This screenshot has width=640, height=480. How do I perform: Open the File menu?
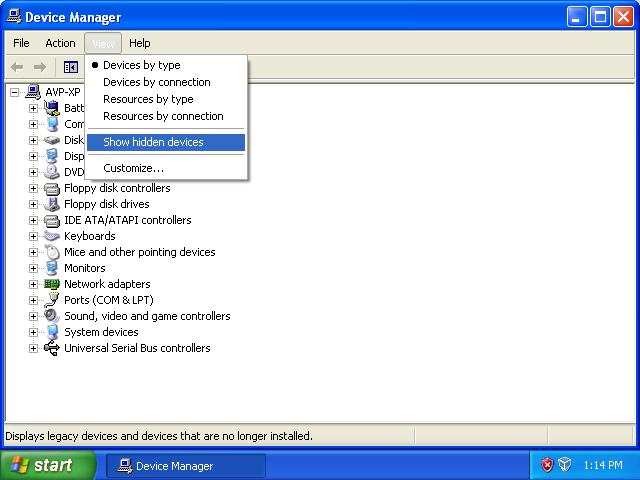[21, 43]
